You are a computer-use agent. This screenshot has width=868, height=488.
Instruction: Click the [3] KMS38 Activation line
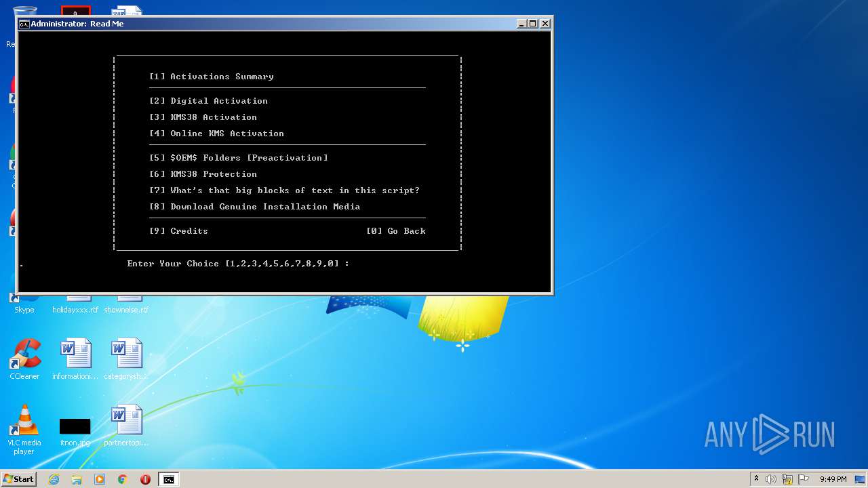click(203, 117)
